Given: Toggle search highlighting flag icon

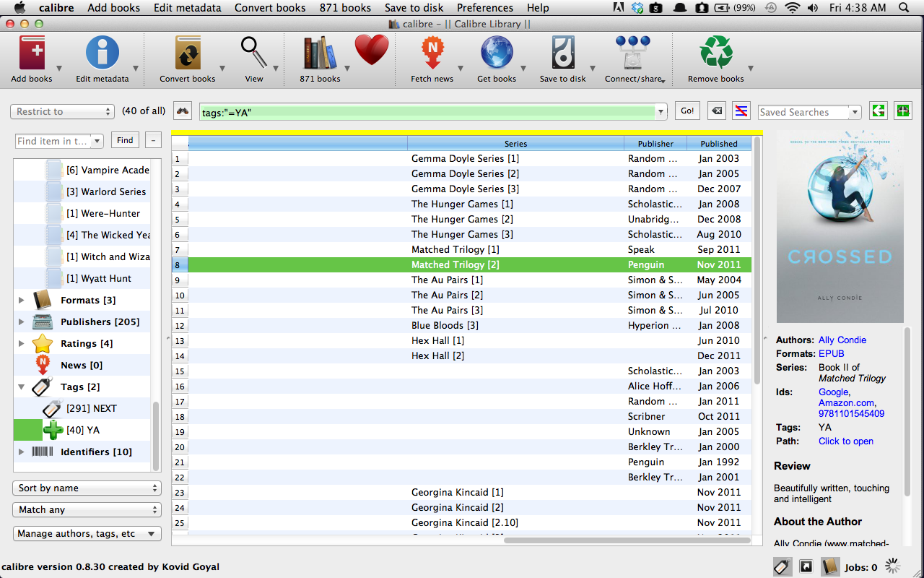Looking at the screenshot, I should click(740, 111).
